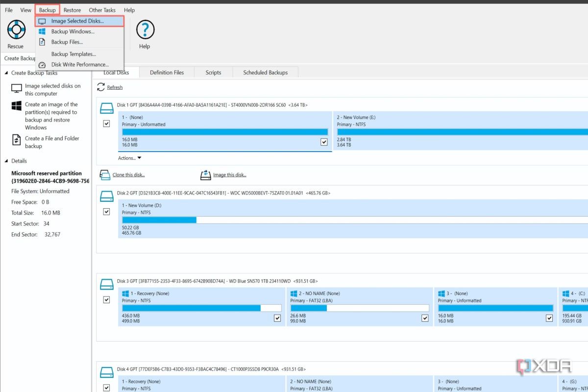Viewport: 588px width, 392px height.
Task: Click Image this disk link
Action: tap(229, 175)
